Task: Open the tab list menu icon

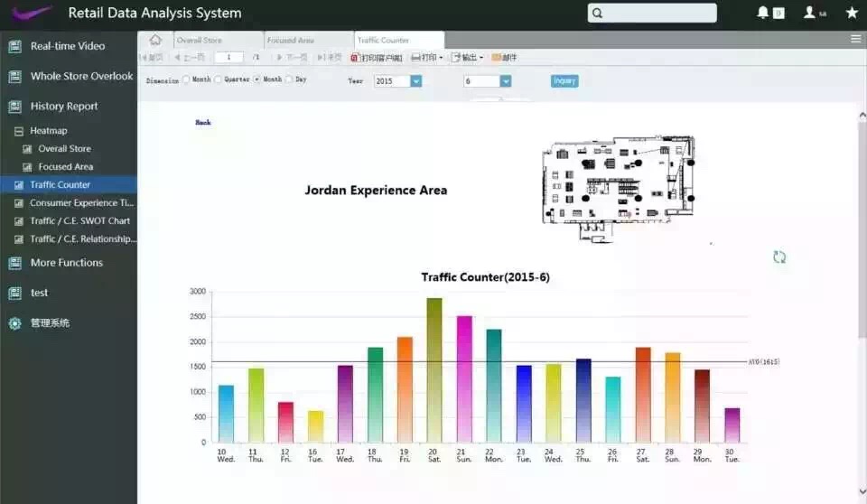Action: tap(855, 39)
